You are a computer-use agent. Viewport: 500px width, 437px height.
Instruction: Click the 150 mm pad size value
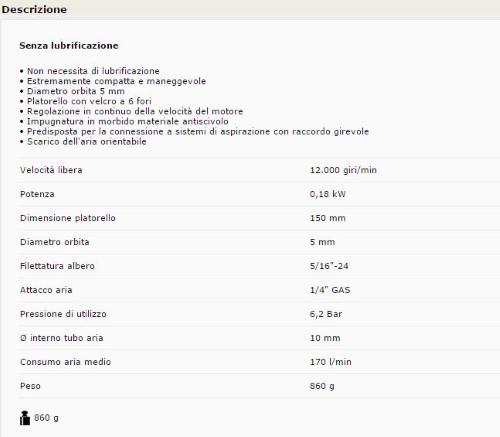327,218
